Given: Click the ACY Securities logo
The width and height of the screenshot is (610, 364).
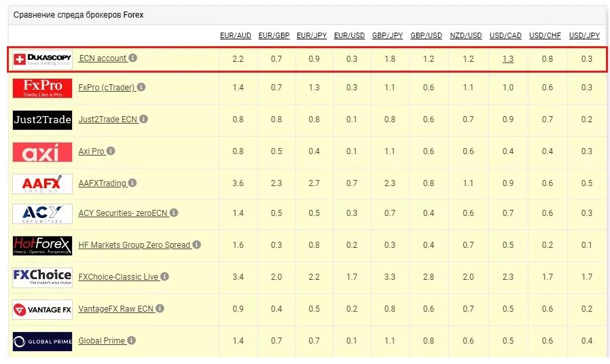Looking at the screenshot, I should click(x=42, y=213).
